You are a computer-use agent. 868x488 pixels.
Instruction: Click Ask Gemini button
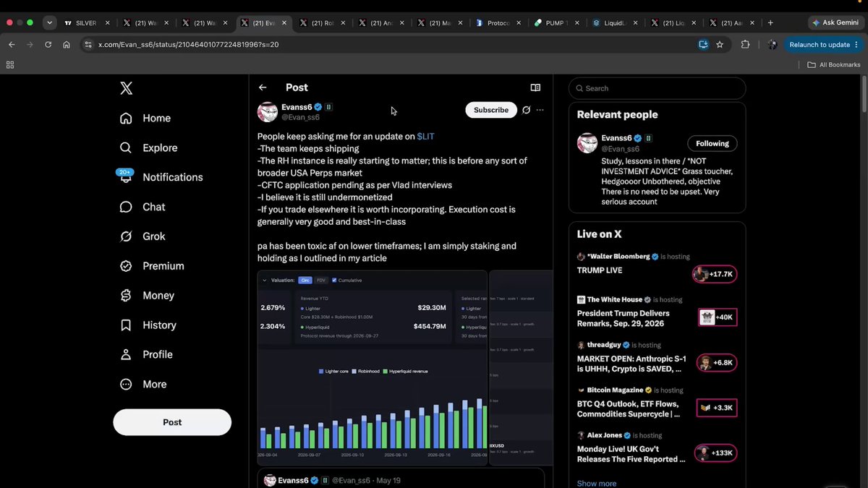coord(835,22)
